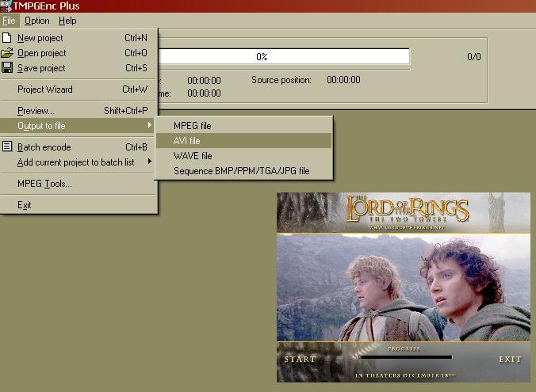Image resolution: width=536 pixels, height=392 pixels.
Task: Click the New project page icon
Action: click(7, 37)
